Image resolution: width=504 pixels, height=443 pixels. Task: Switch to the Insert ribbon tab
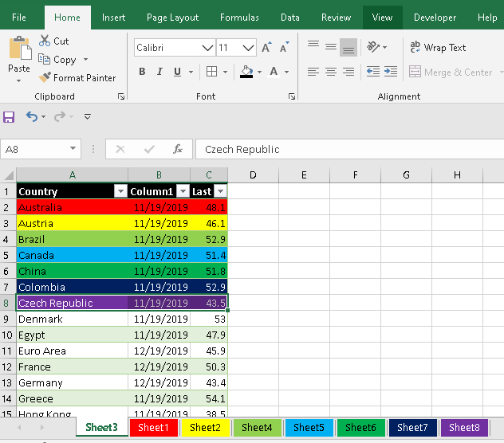point(113,18)
